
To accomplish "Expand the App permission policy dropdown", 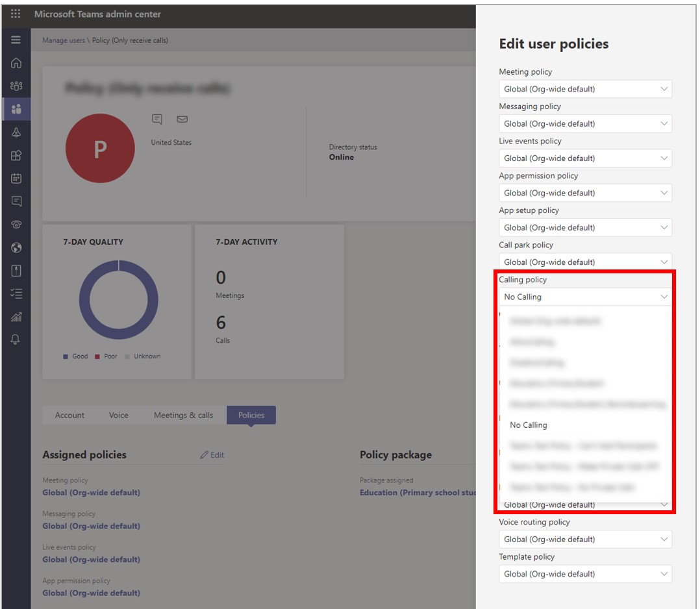I will point(585,193).
